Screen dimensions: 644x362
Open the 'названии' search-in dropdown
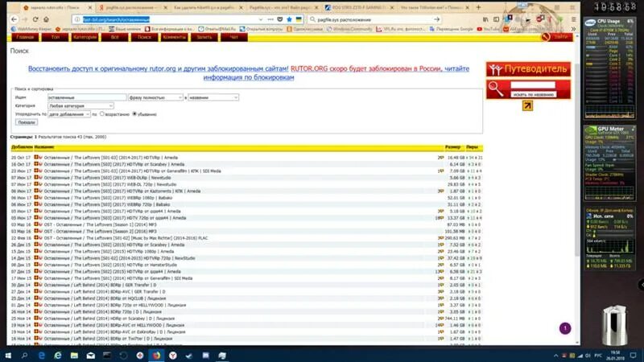[x=213, y=97]
